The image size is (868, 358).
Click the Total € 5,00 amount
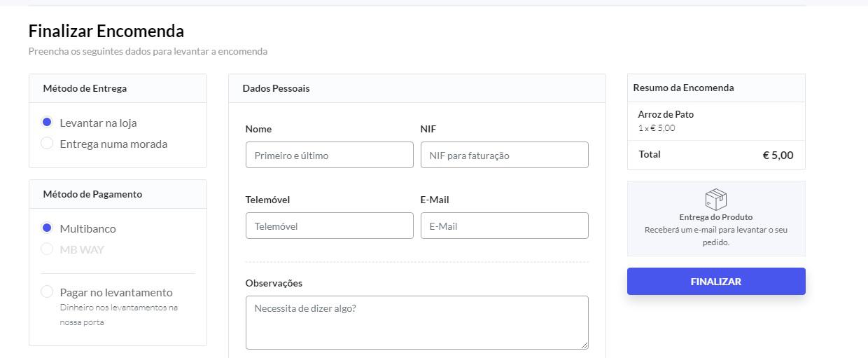coord(778,155)
